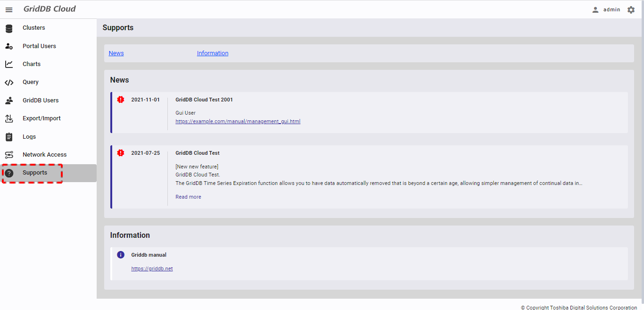This screenshot has width=644, height=310.
Task: Click the Griddb manual title
Action: coord(149,255)
